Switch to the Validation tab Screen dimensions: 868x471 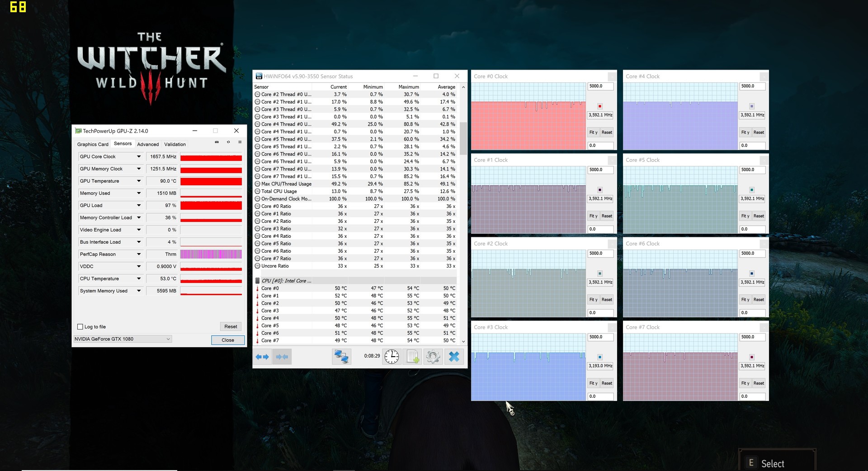(175, 144)
